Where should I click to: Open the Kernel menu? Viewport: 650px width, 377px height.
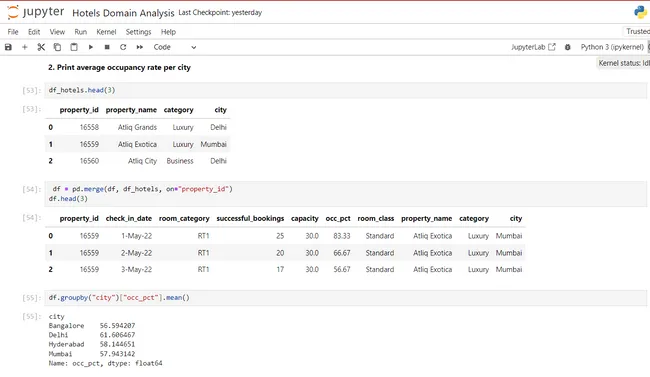click(106, 32)
